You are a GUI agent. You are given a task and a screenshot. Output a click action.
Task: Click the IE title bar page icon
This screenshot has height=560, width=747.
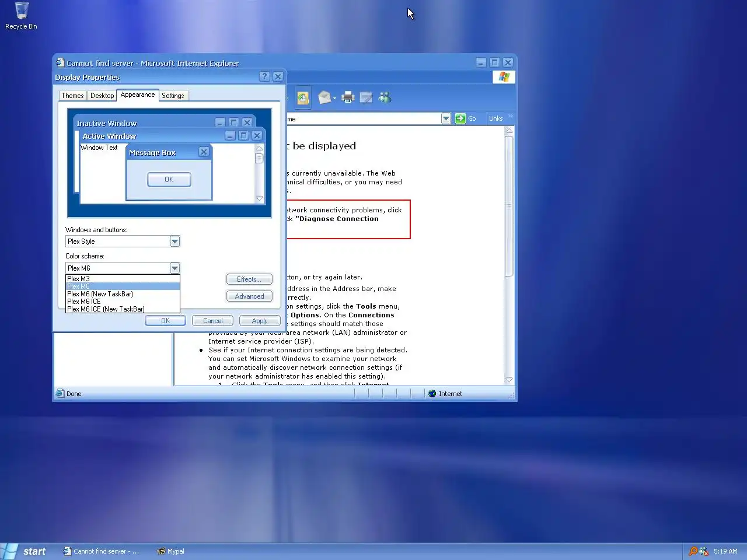tap(60, 62)
